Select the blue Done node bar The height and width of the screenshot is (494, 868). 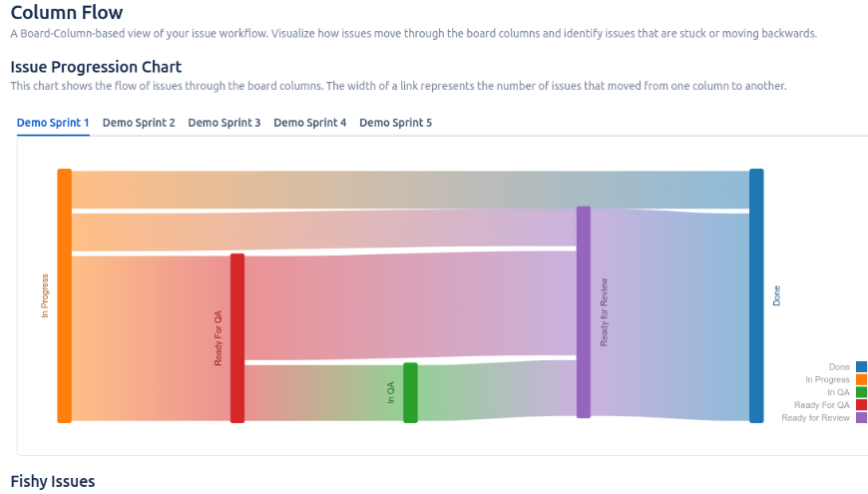(x=756, y=295)
